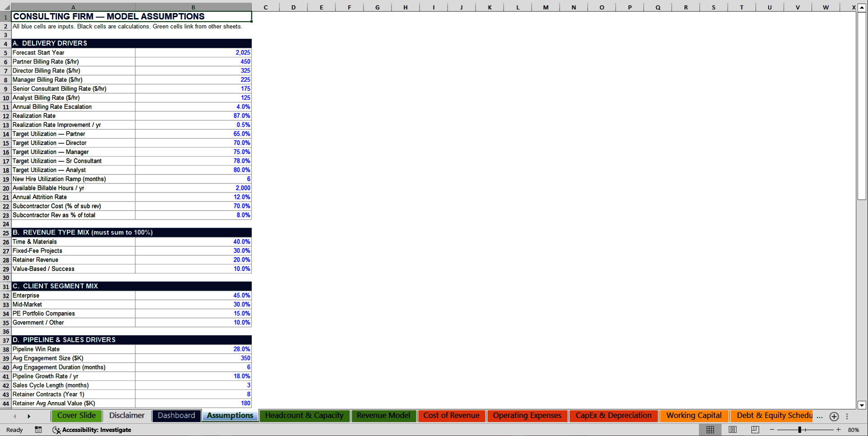Viewport: 868px width, 436px height.
Task: Switch to Page Layout view icon
Action: [732, 430]
